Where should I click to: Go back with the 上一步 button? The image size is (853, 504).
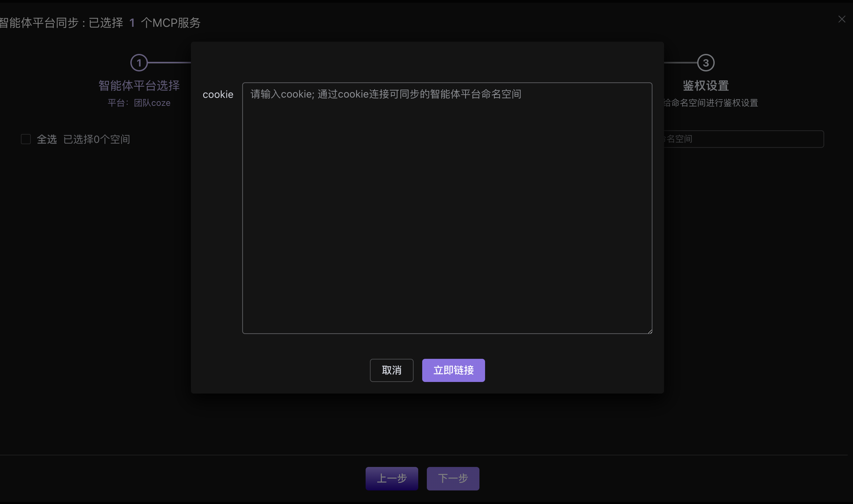[x=392, y=478]
